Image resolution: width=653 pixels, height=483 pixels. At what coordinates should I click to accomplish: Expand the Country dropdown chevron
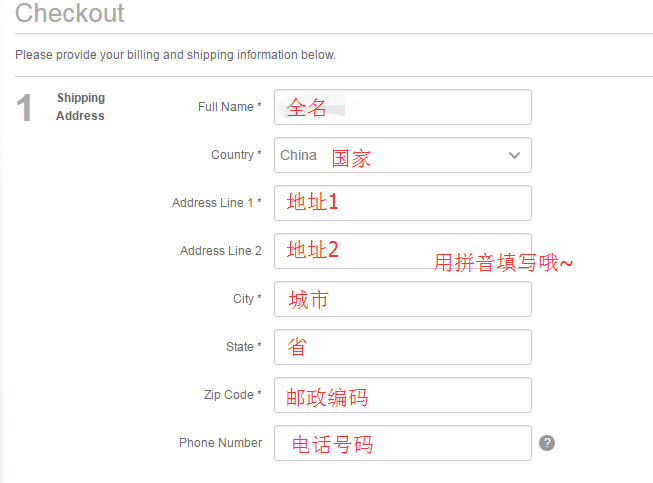[x=514, y=155]
